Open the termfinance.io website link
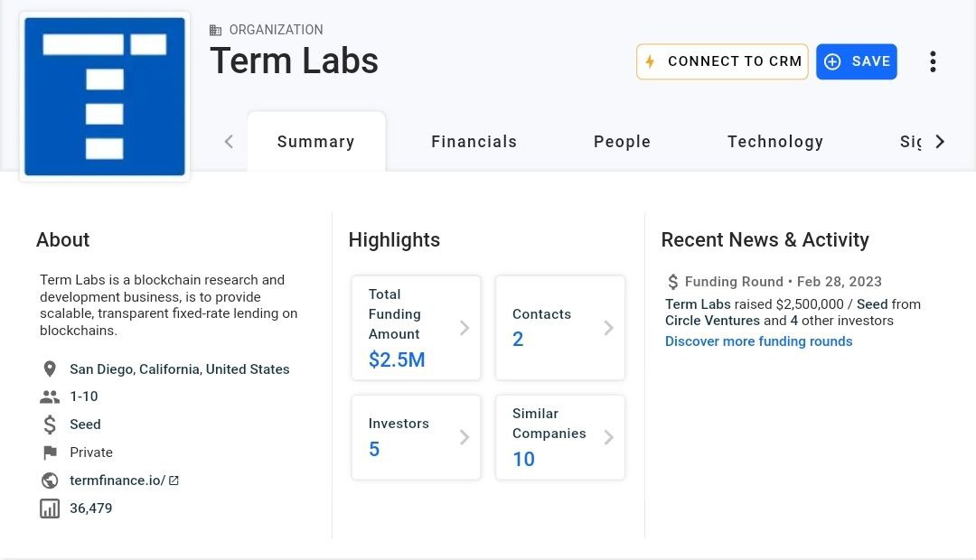The height and width of the screenshot is (560, 976). click(x=117, y=481)
